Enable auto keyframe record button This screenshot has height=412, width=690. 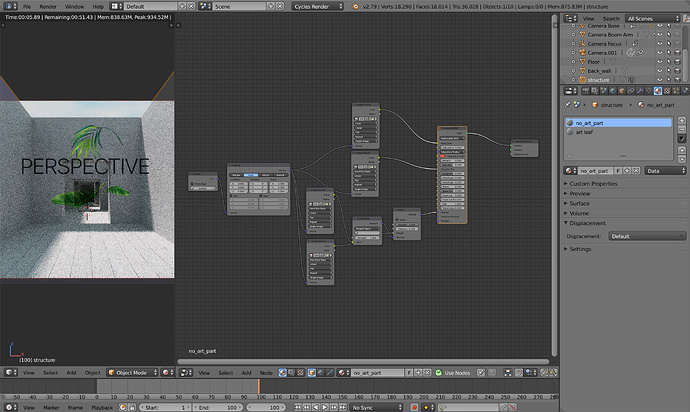pyautogui.click(x=414, y=407)
